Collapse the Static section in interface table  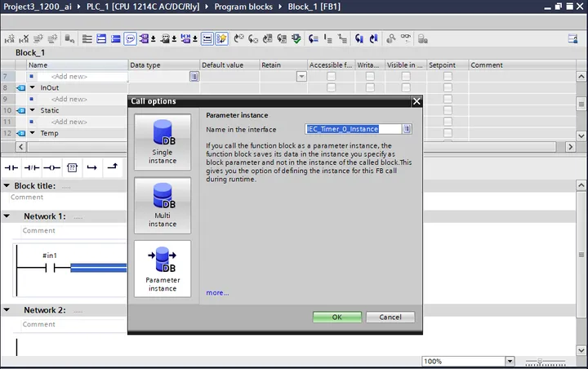(x=32, y=110)
